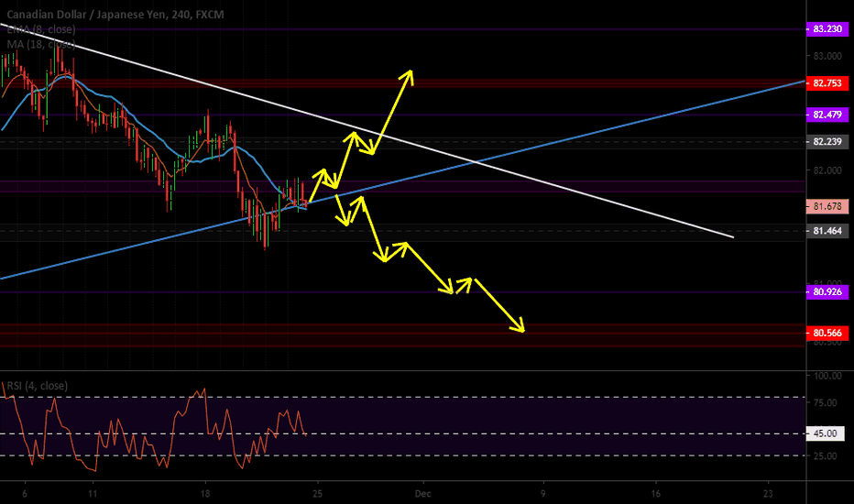Click the current price label 81.678
The width and height of the screenshot is (854, 504).
pyautogui.click(x=827, y=206)
